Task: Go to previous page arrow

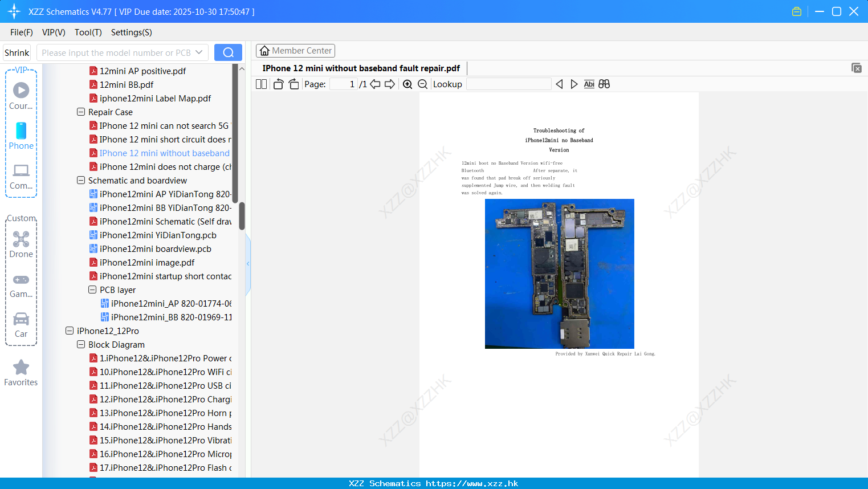Action: [375, 84]
